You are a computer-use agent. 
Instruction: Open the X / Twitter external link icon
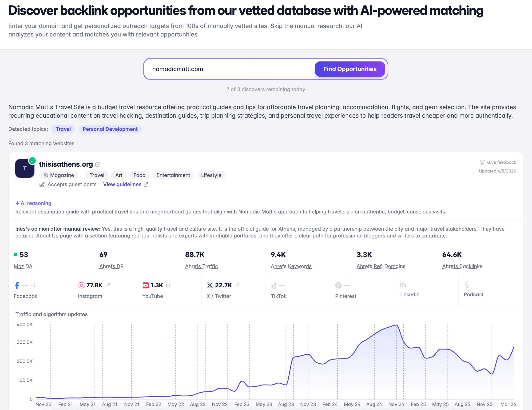(237, 285)
